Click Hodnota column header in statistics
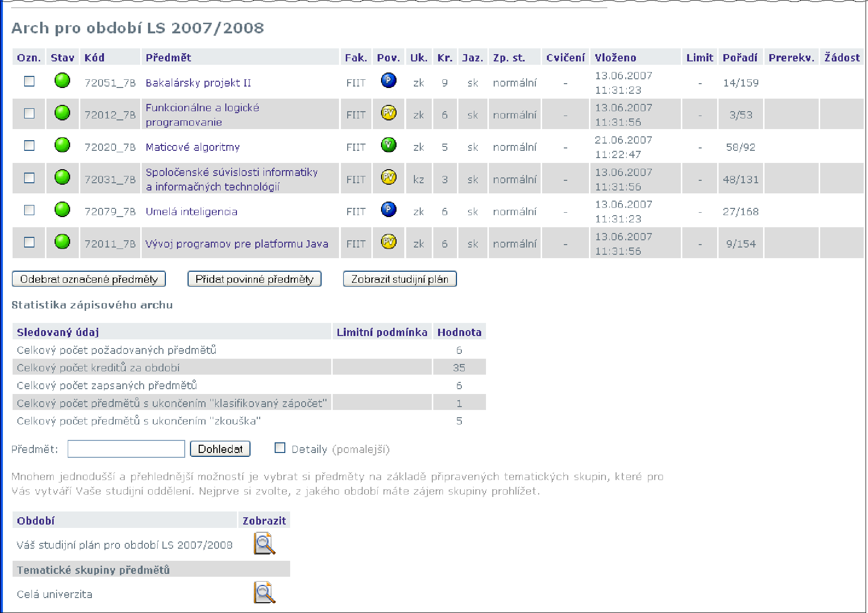Image resolution: width=868 pixels, height=613 pixels. [459, 332]
